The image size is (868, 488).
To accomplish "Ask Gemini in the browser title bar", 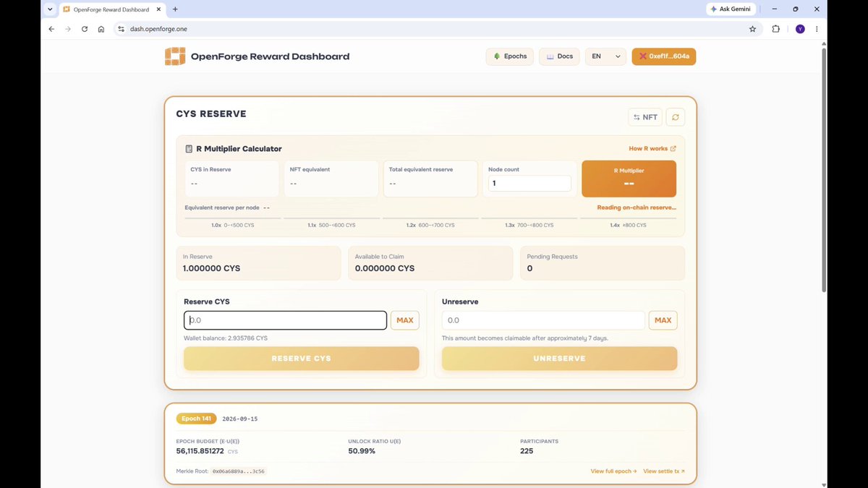I will coord(731,9).
